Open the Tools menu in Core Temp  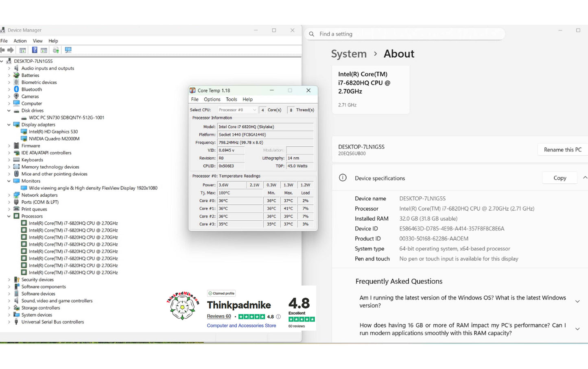click(232, 99)
